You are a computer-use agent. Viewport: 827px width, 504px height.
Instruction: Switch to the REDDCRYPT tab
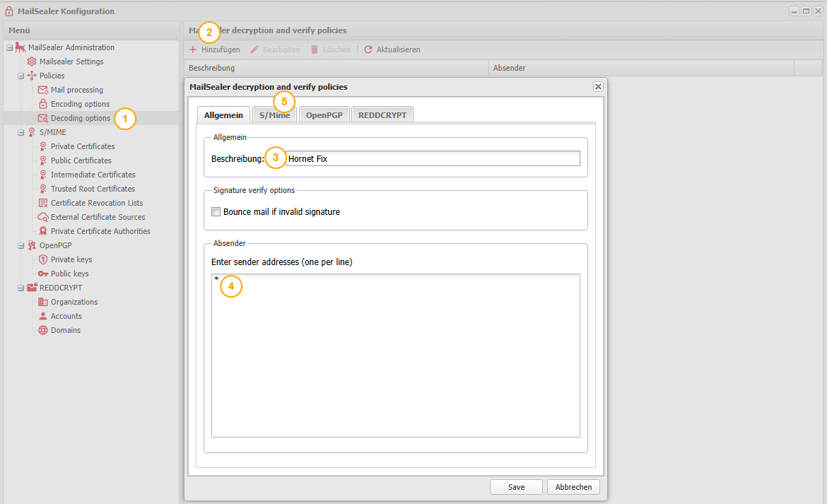(382, 115)
